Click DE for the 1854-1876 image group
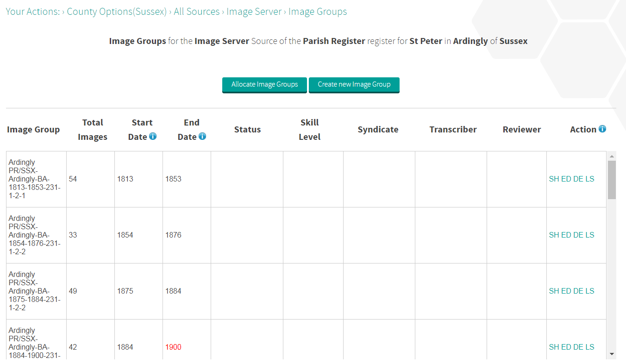Image resolution: width=626 pixels, height=364 pixels. (578, 235)
